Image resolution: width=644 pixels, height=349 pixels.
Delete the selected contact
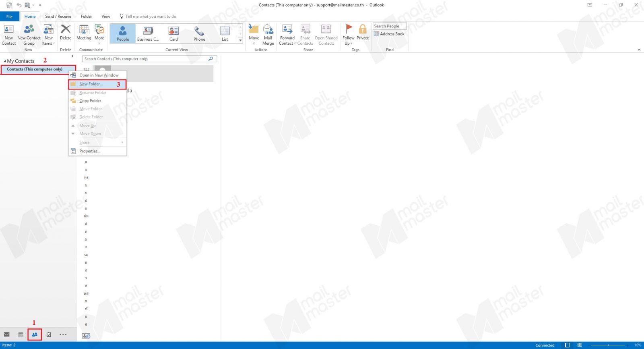pos(66,33)
